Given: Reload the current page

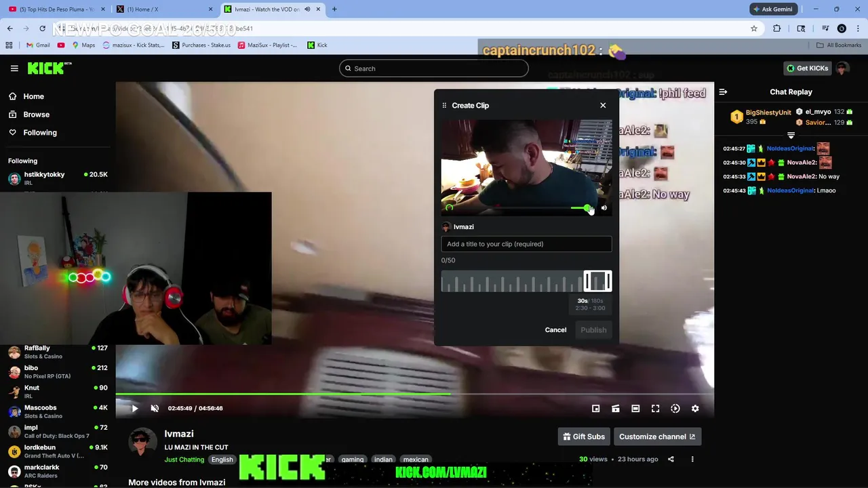Looking at the screenshot, I should [x=42, y=28].
